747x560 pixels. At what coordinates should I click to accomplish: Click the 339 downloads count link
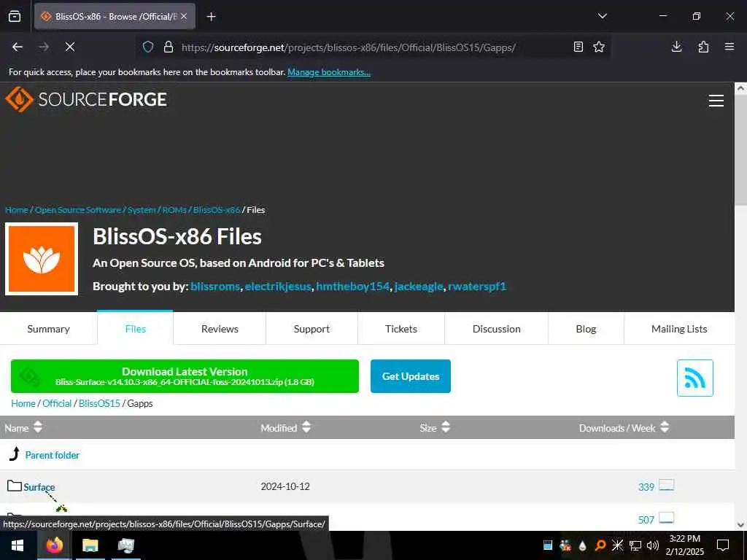[x=646, y=486]
